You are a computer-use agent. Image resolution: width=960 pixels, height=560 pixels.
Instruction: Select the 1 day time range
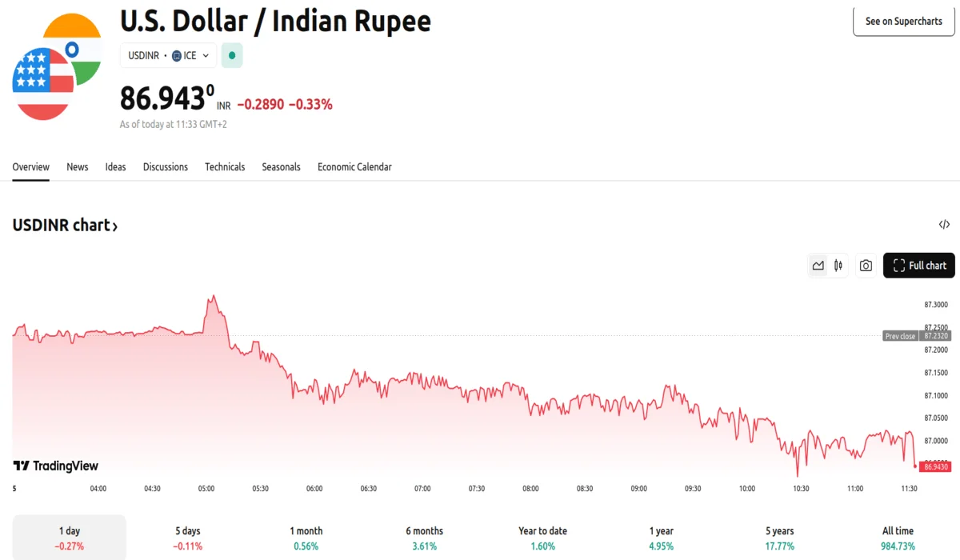(x=70, y=538)
